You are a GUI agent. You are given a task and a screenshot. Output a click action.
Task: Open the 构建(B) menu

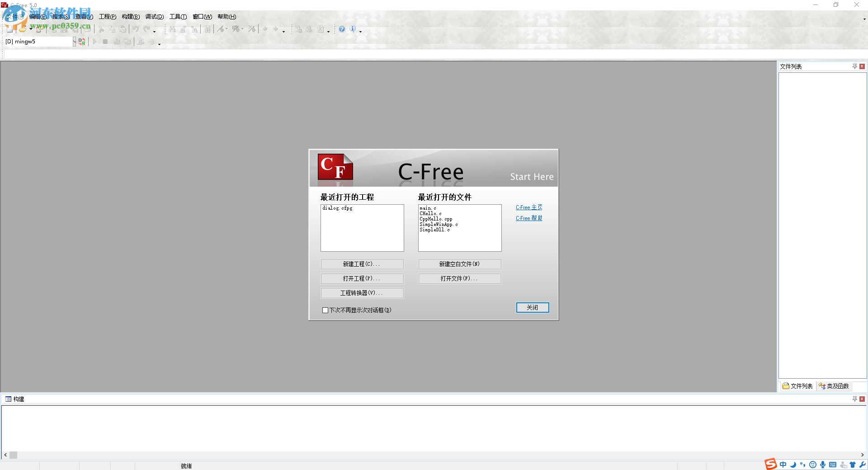pos(130,17)
